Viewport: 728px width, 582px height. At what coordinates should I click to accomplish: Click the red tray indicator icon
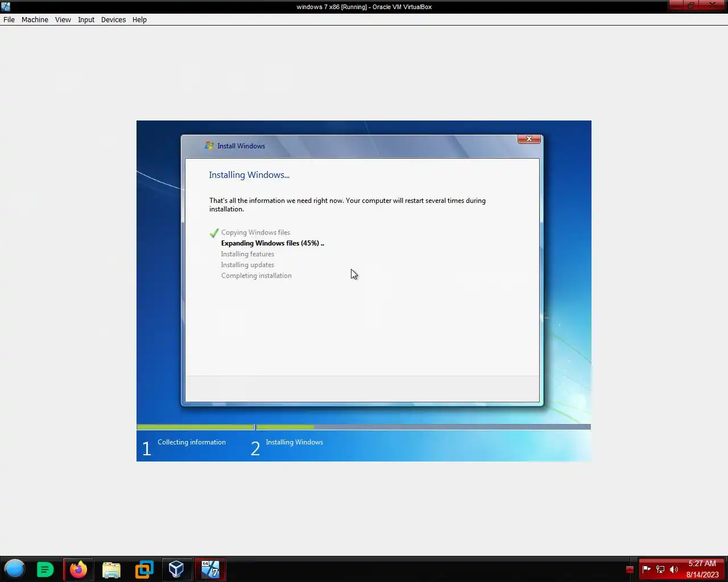(x=630, y=569)
